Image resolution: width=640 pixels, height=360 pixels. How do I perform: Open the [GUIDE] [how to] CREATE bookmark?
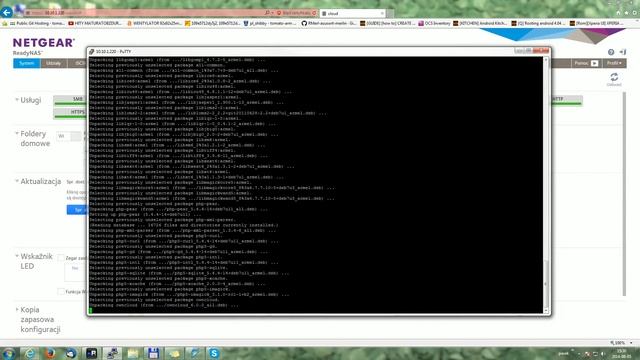387,24
